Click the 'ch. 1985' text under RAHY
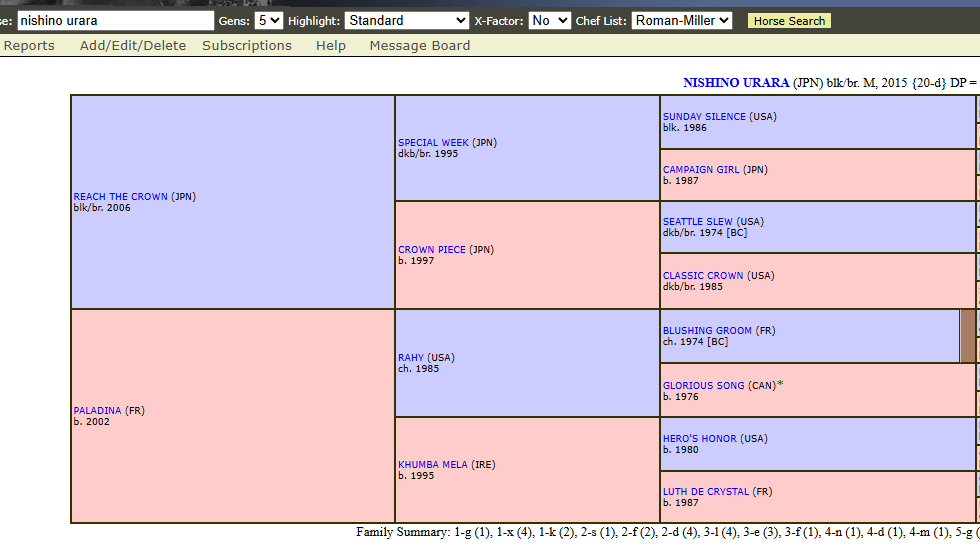980x554 pixels. pyautogui.click(x=419, y=369)
